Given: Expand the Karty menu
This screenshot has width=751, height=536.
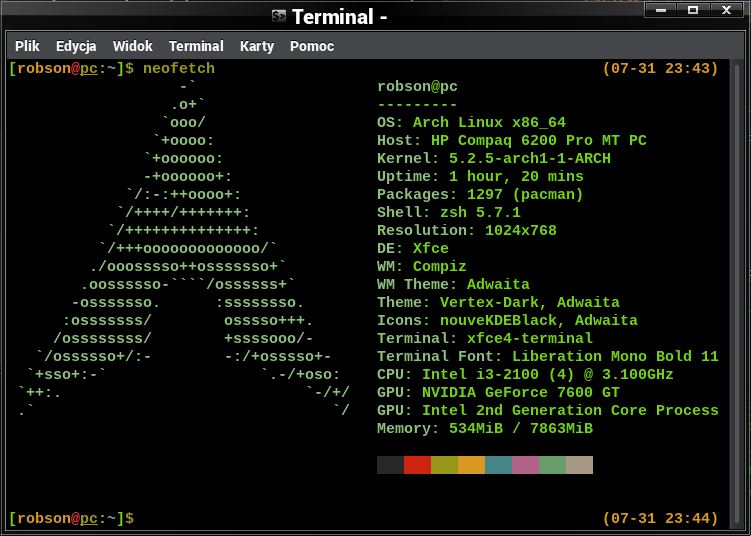Looking at the screenshot, I should [x=257, y=46].
